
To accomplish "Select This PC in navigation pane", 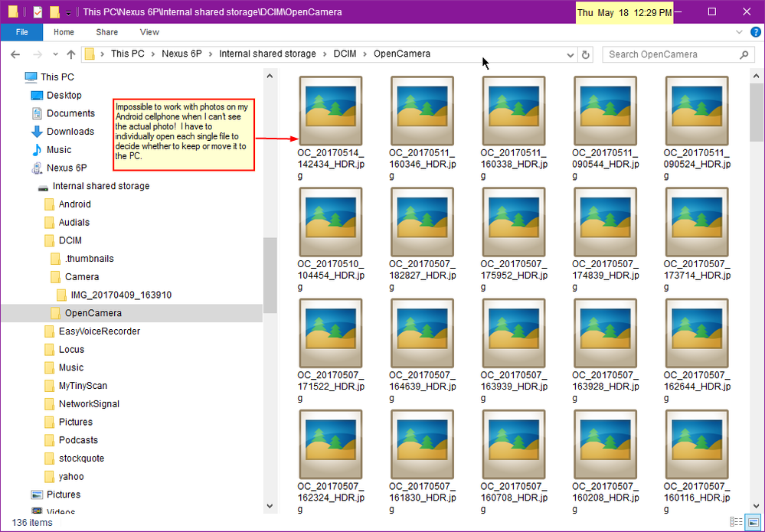I will [x=57, y=77].
